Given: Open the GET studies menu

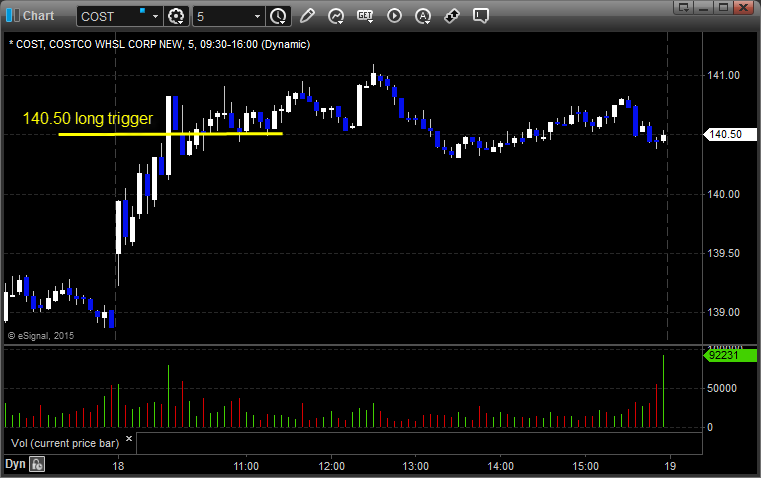Looking at the screenshot, I should coord(365,16).
